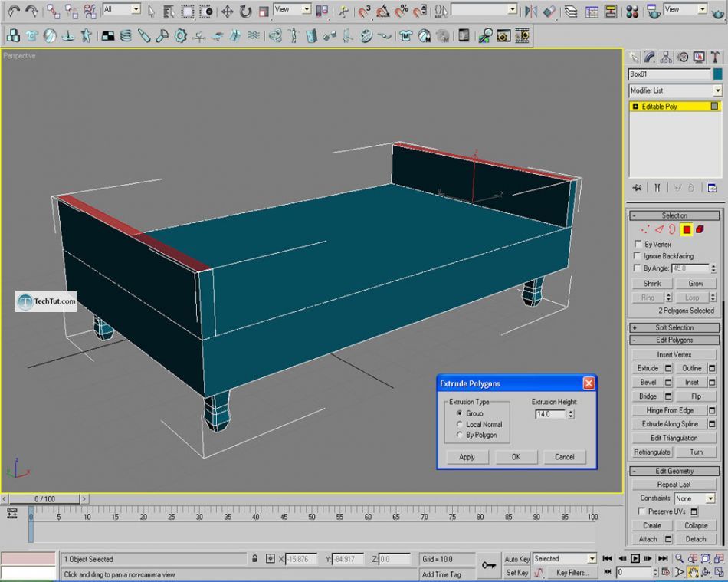Toggle the Angle Snap icon
The width and height of the screenshot is (728, 582).
coord(382,12)
